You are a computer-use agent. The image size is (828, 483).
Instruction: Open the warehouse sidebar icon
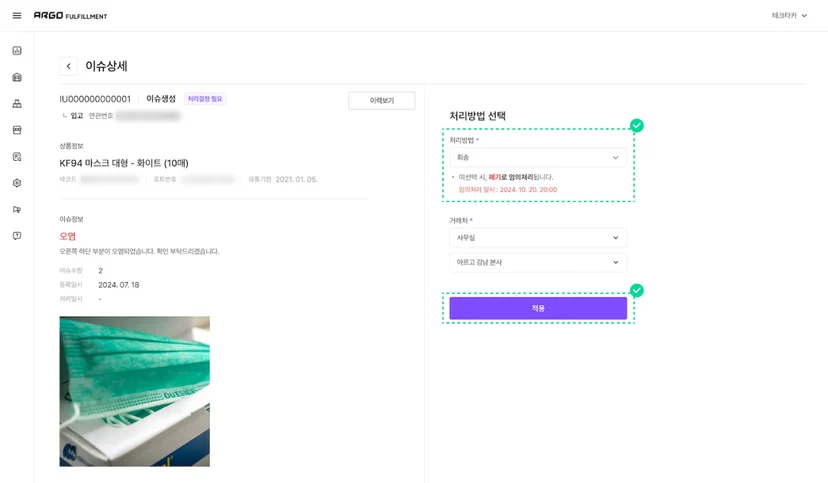(x=17, y=77)
